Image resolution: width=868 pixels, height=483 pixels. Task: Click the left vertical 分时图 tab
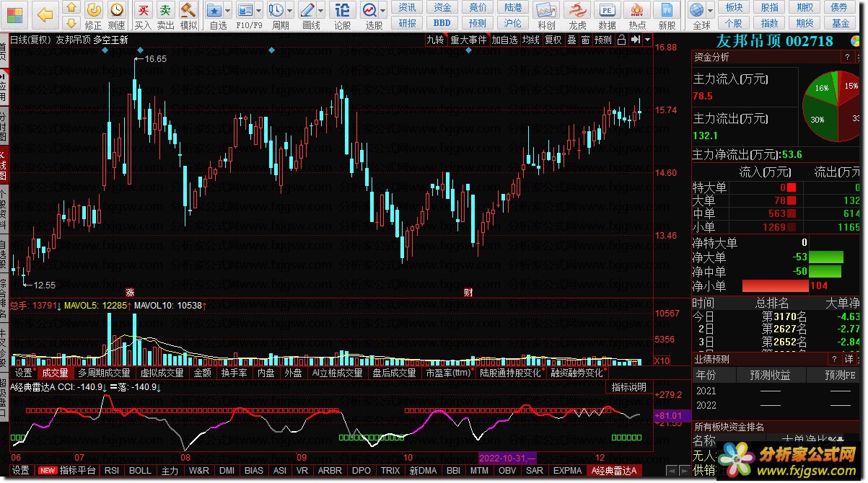pyautogui.click(x=4, y=127)
